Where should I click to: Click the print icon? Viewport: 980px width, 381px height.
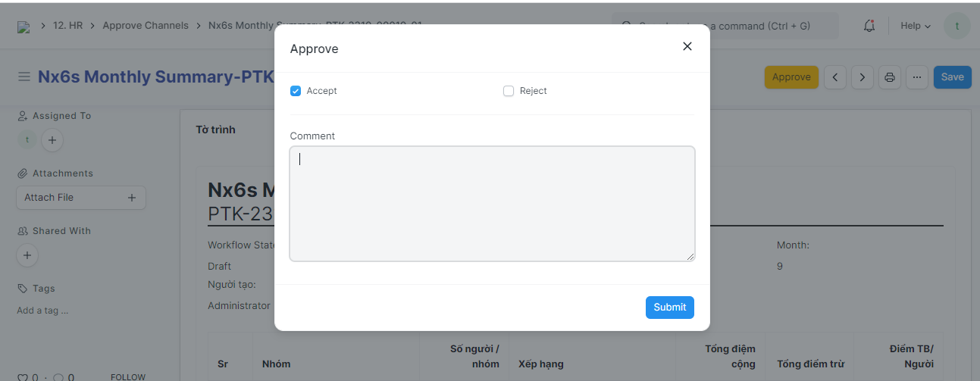click(x=890, y=77)
